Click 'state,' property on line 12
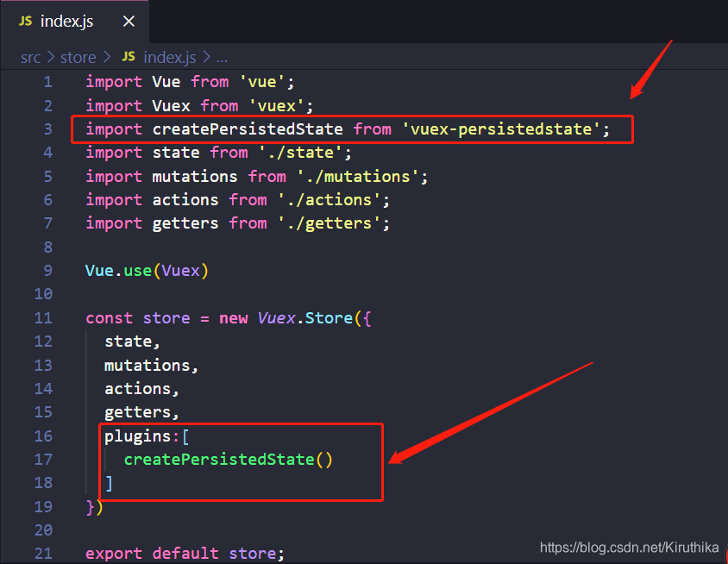 coord(132,342)
